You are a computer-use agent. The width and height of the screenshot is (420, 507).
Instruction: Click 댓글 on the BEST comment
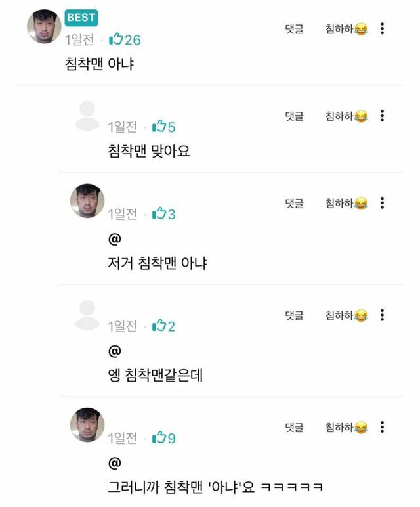point(294,30)
